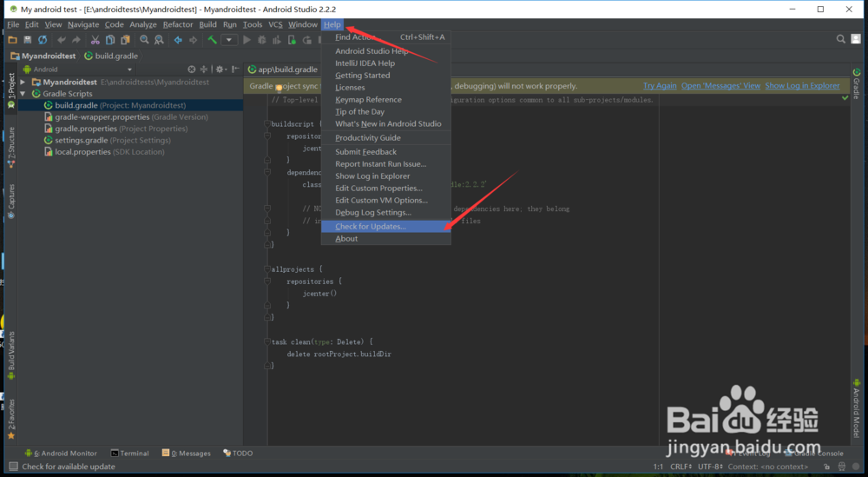Click Show Log in Explorer link in banner
The image size is (868, 477).
[x=802, y=86]
